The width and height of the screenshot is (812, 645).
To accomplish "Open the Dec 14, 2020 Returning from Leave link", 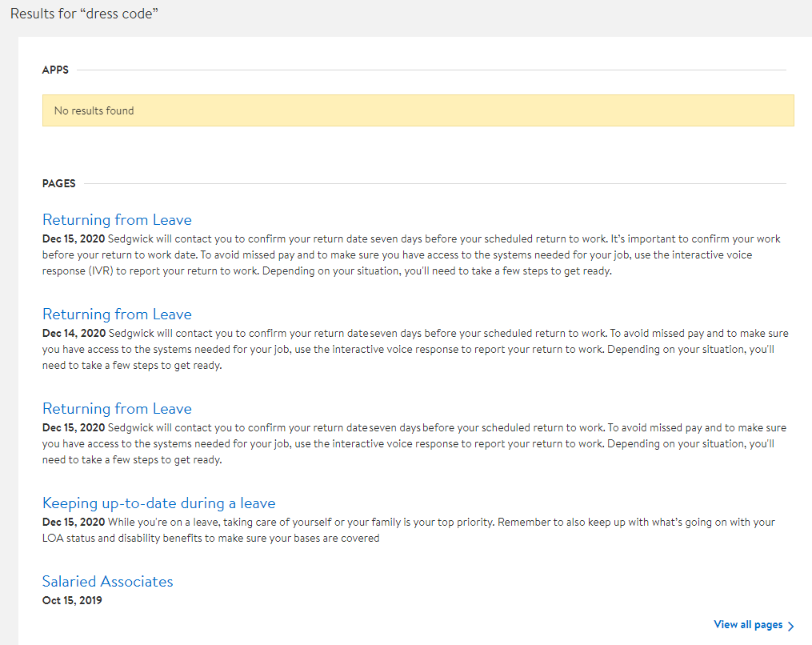I will [x=117, y=314].
